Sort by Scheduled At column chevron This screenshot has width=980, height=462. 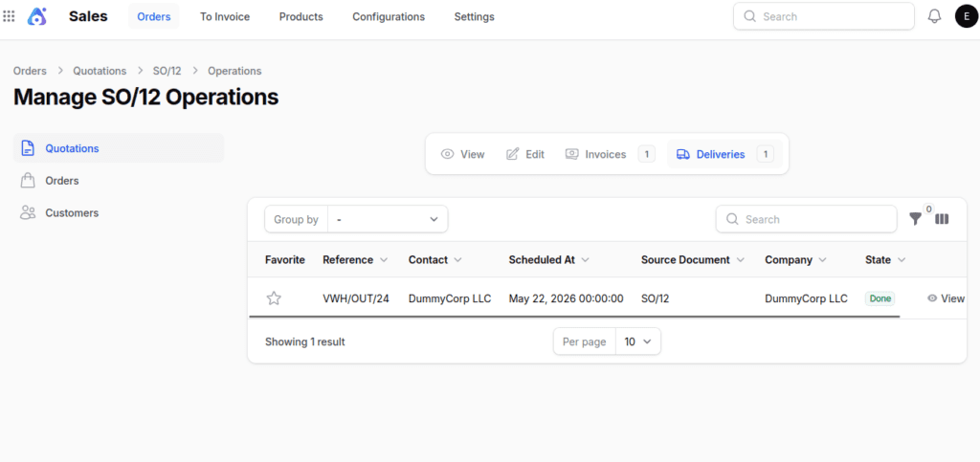585,260
